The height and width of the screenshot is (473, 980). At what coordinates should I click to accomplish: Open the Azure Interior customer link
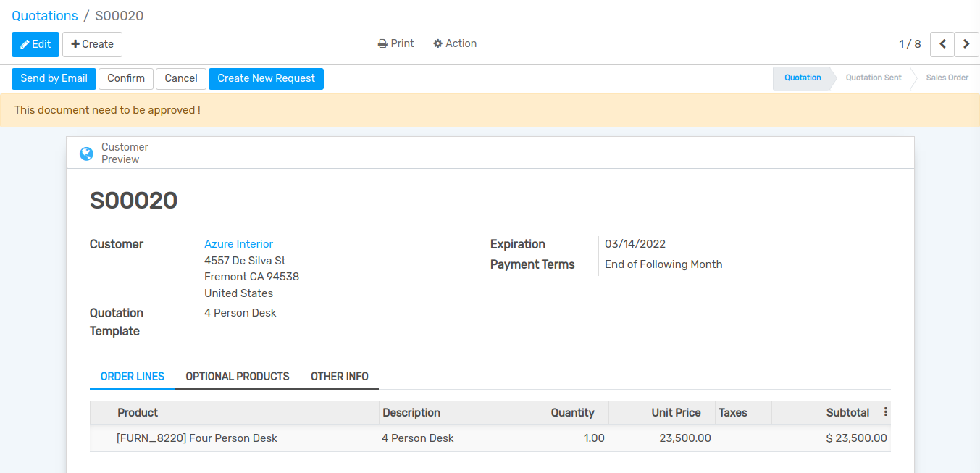click(238, 244)
